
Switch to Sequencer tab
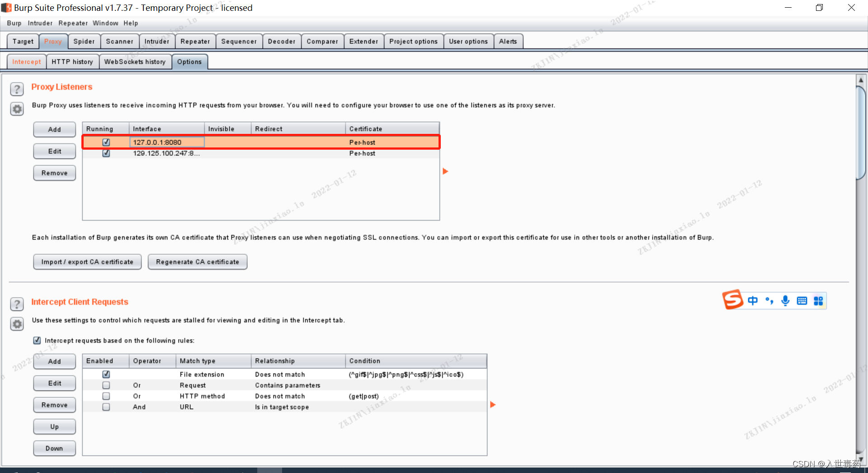[x=239, y=41]
